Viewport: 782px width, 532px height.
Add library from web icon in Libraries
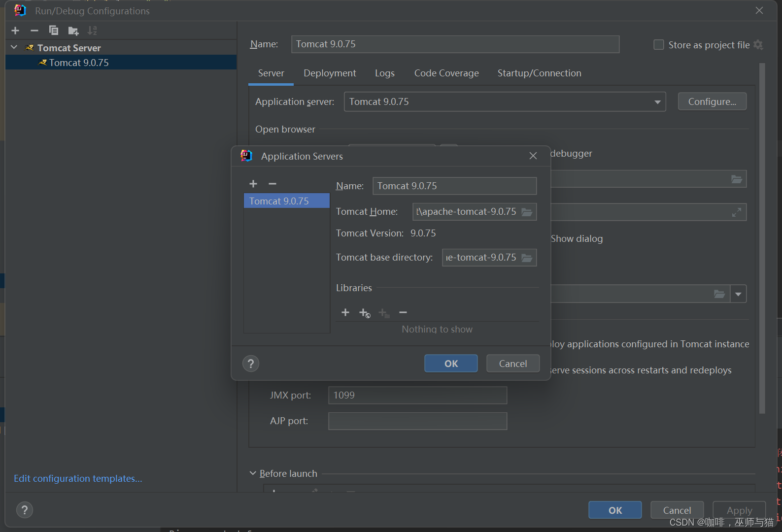[x=365, y=313]
